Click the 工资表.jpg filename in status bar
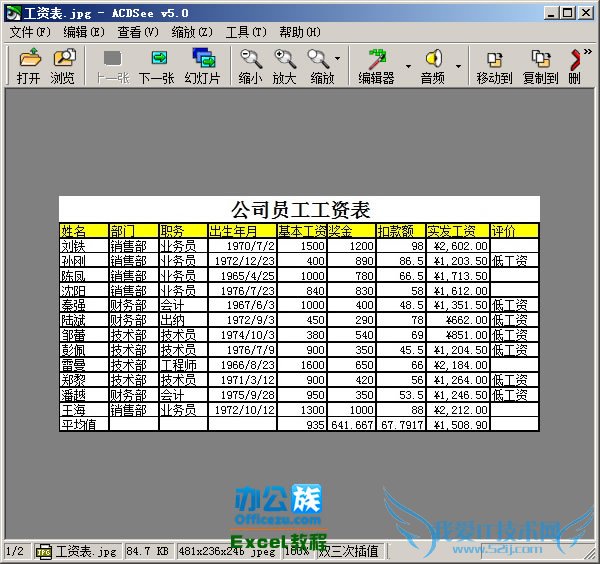Screen dimensions: 600x564 click(86, 551)
